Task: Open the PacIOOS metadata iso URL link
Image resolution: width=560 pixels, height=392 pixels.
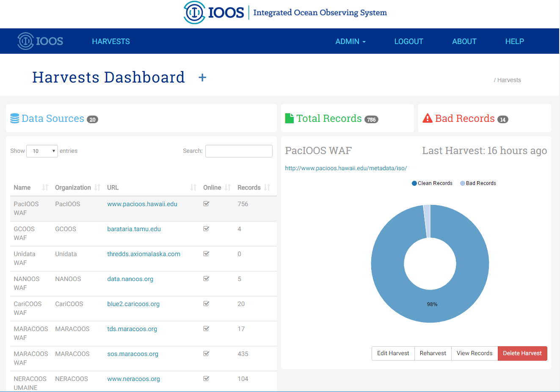Action: tap(346, 168)
